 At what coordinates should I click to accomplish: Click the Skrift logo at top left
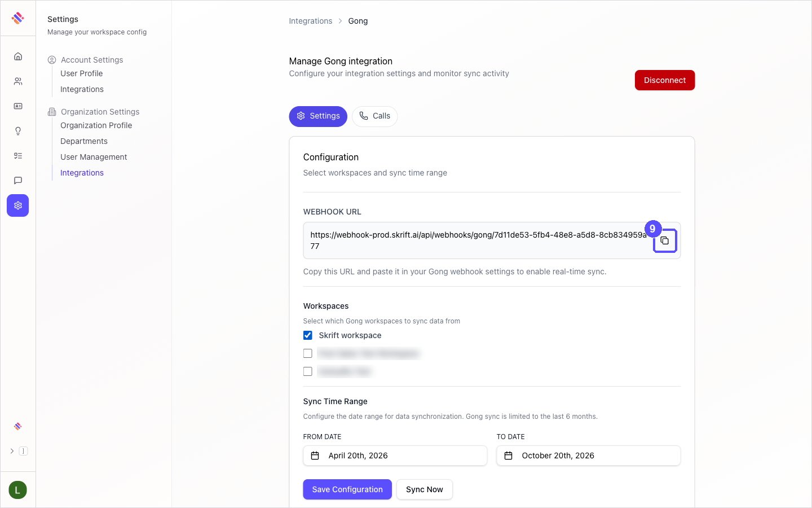click(18, 18)
